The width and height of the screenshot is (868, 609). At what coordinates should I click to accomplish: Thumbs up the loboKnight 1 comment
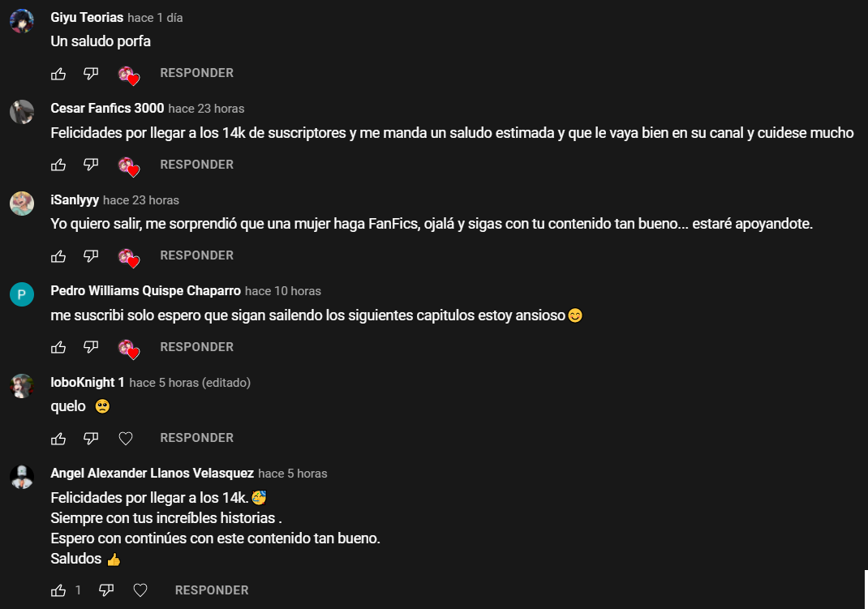point(58,439)
